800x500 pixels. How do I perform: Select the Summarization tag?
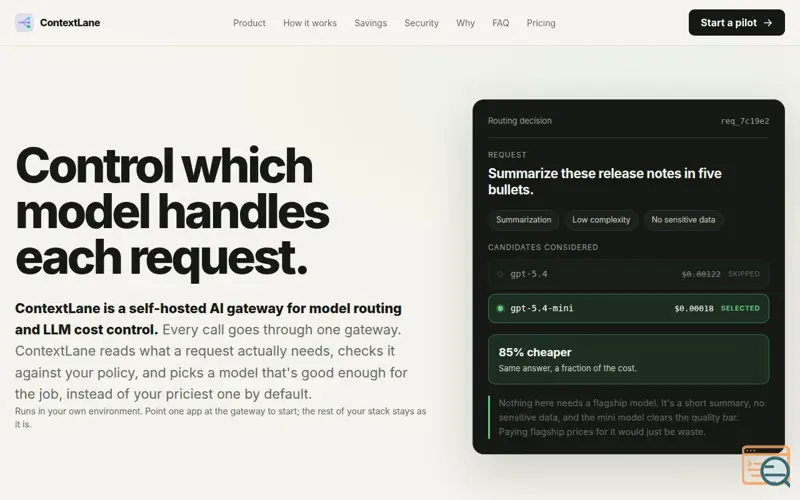click(523, 220)
